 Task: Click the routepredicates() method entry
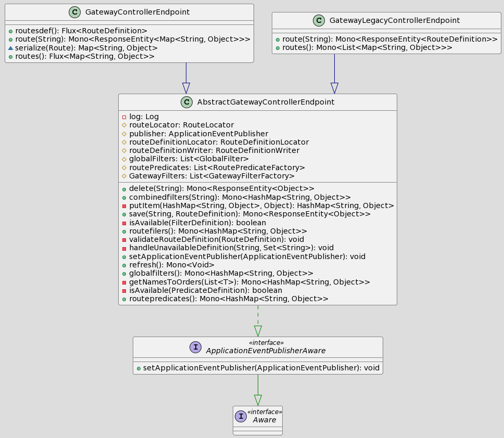click(228, 299)
